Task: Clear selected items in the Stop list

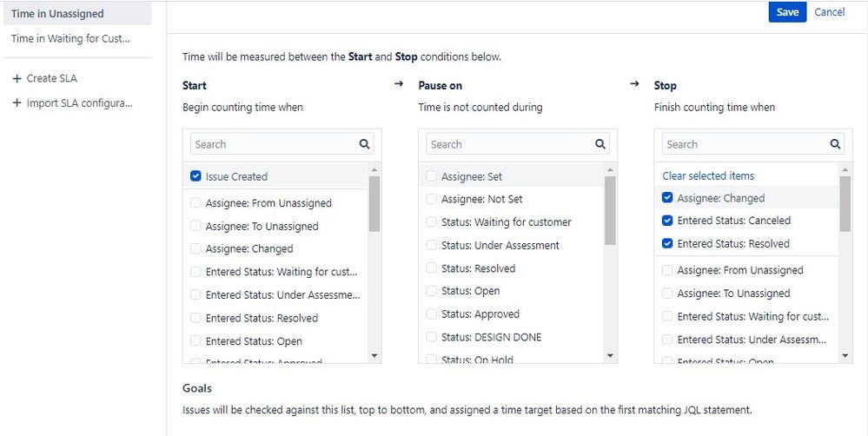Action: coord(708,175)
